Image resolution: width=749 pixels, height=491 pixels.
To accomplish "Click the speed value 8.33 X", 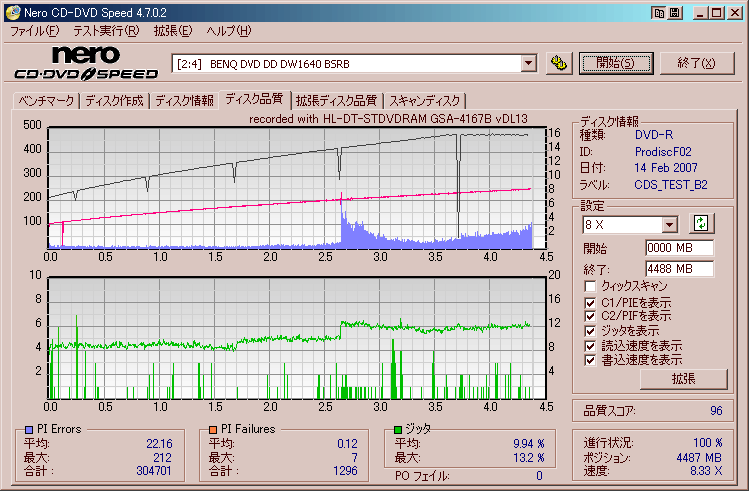I will (x=706, y=471).
